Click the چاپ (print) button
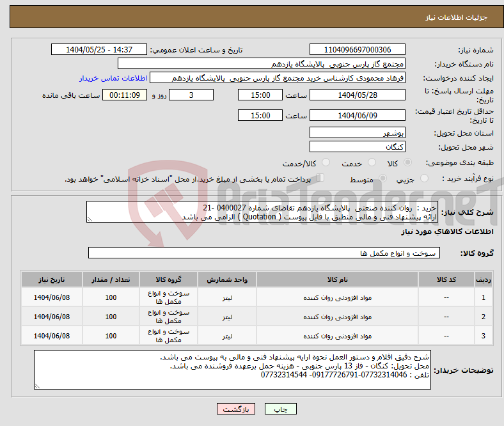Screen dimensions: 504x426 280,409
